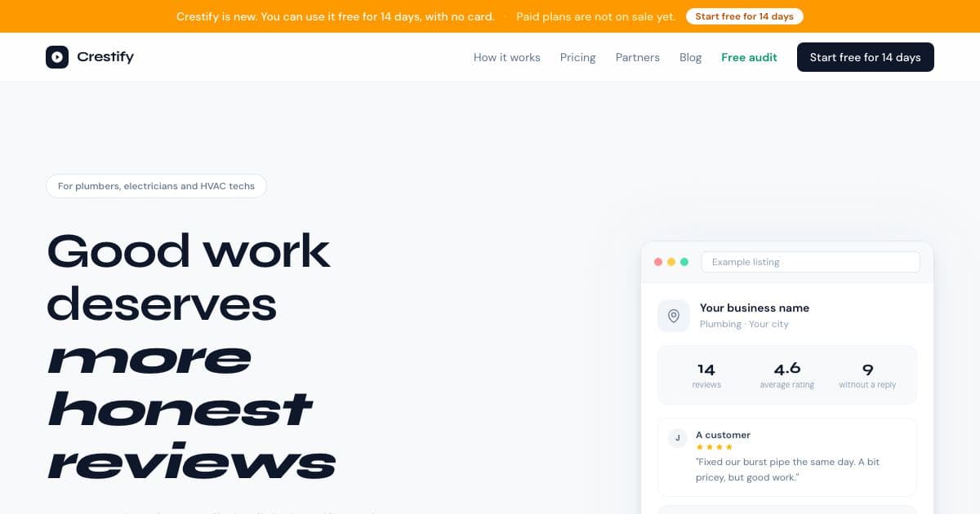
Task: Open the Free audit link
Action: pos(750,57)
